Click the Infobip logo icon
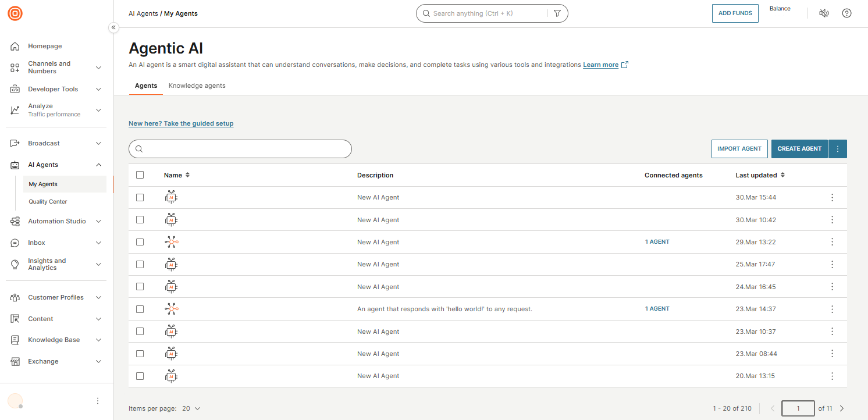Screen dimensions: 868x420 tap(15, 13)
